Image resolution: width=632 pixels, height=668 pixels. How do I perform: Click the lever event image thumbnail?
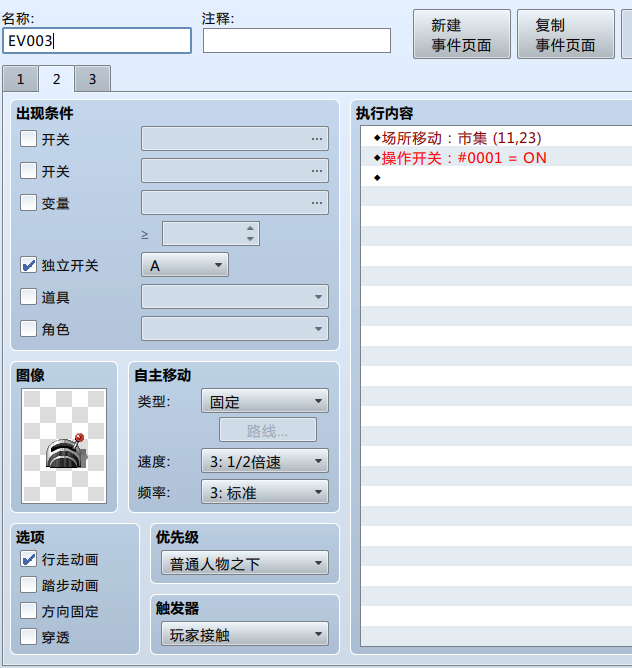coord(64,446)
